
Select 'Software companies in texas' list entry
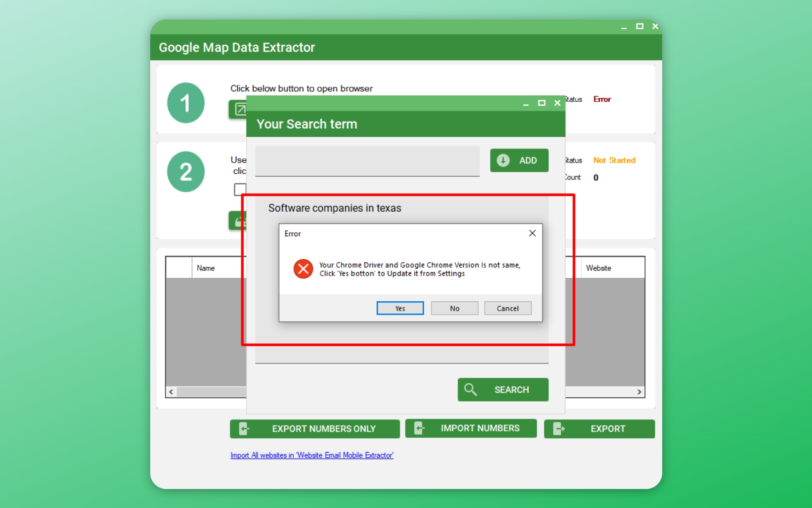(335, 208)
